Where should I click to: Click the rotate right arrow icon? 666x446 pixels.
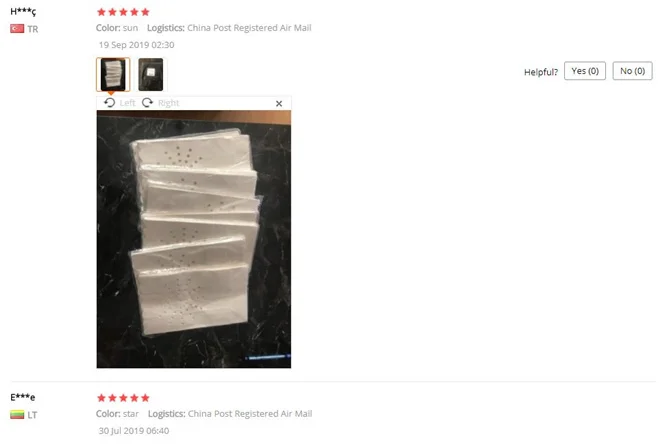tap(147, 103)
